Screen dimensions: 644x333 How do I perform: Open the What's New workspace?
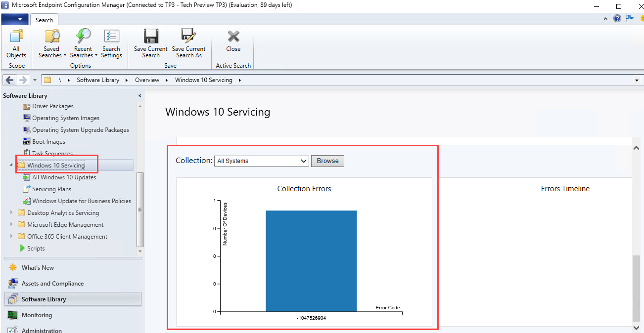[38, 268]
